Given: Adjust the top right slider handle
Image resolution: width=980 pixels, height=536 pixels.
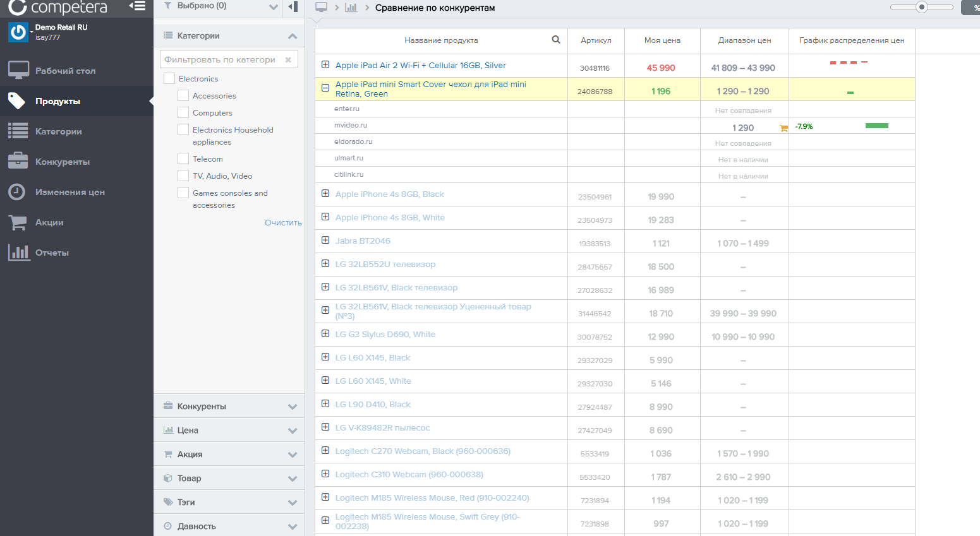Looking at the screenshot, I should pyautogui.click(x=922, y=7).
